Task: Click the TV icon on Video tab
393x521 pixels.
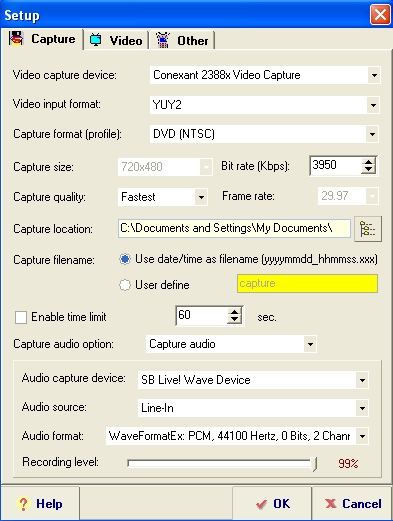Action: click(96, 40)
